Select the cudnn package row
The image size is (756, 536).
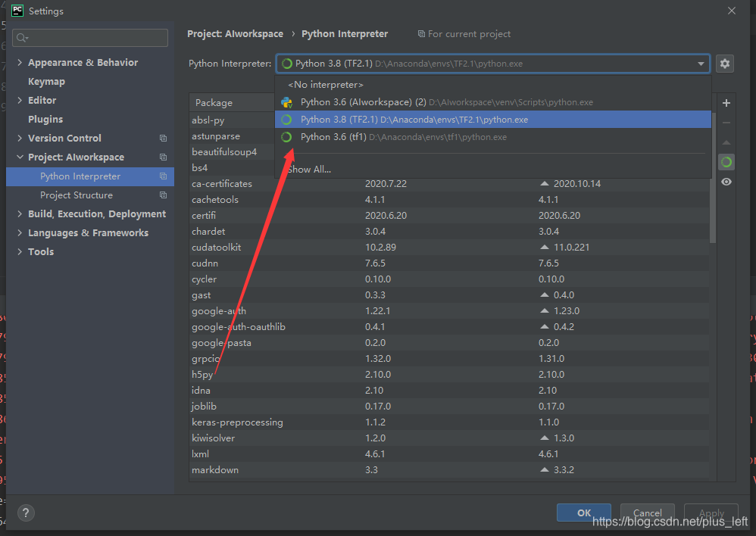(x=449, y=263)
